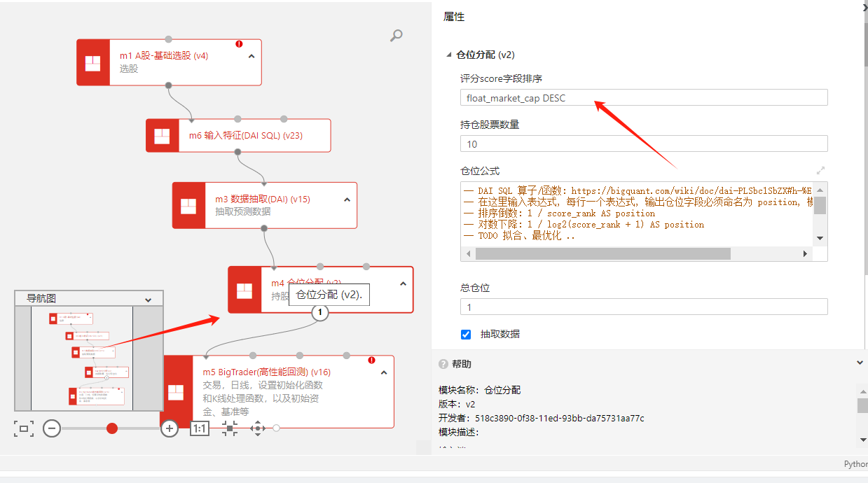Reset canvas zoom with the 1:1 icon
The height and width of the screenshot is (483, 868).
click(x=200, y=428)
